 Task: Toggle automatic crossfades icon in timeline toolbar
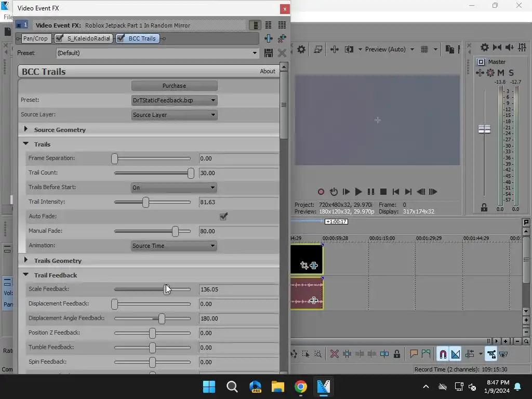coord(456,354)
